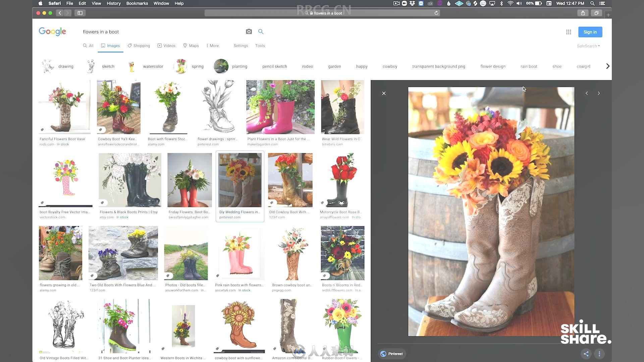The image size is (644, 362).
Task: Go forward in Safari
Action: (x=68, y=13)
